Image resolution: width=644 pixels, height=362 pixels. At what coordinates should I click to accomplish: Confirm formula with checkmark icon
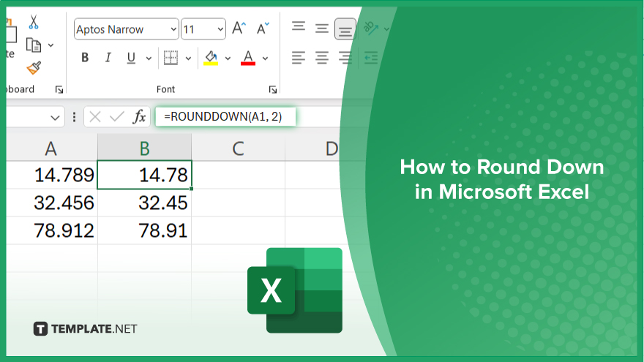(x=117, y=117)
